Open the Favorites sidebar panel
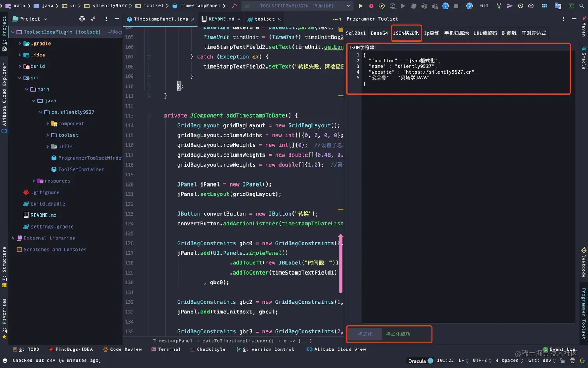Screen dimensions: 588x368 pyautogui.click(x=4, y=319)
